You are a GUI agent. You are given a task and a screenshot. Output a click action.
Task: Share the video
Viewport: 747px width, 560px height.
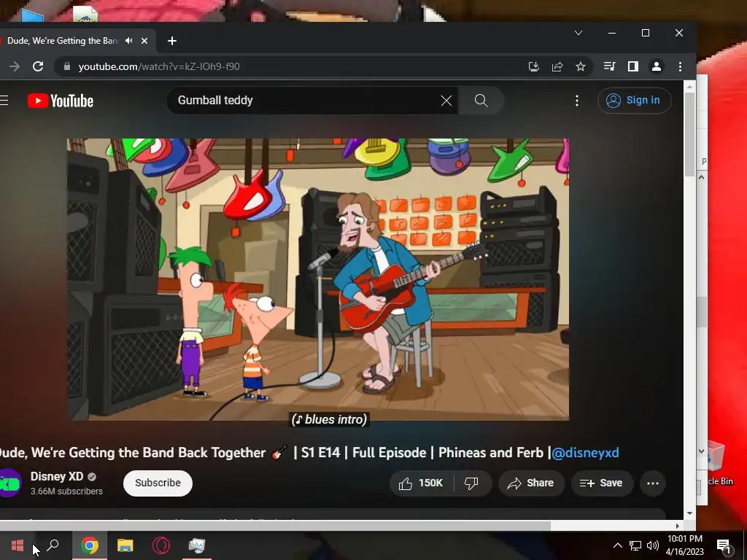tap(531, 483)
